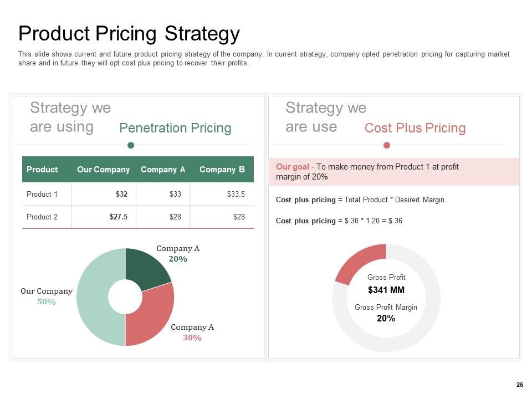Click the white center hole of the pie chart
Image resolution: width=532 pixels, height=399 pixels.
[125, 297]
